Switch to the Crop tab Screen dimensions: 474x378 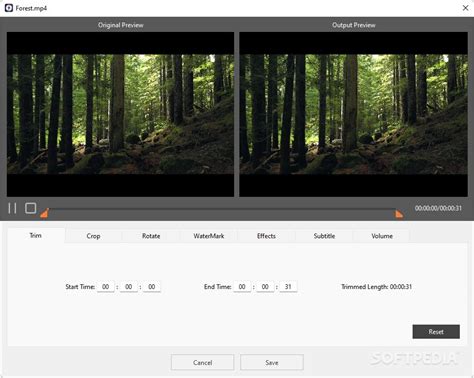pyautogui.click(x=93, y=236)
